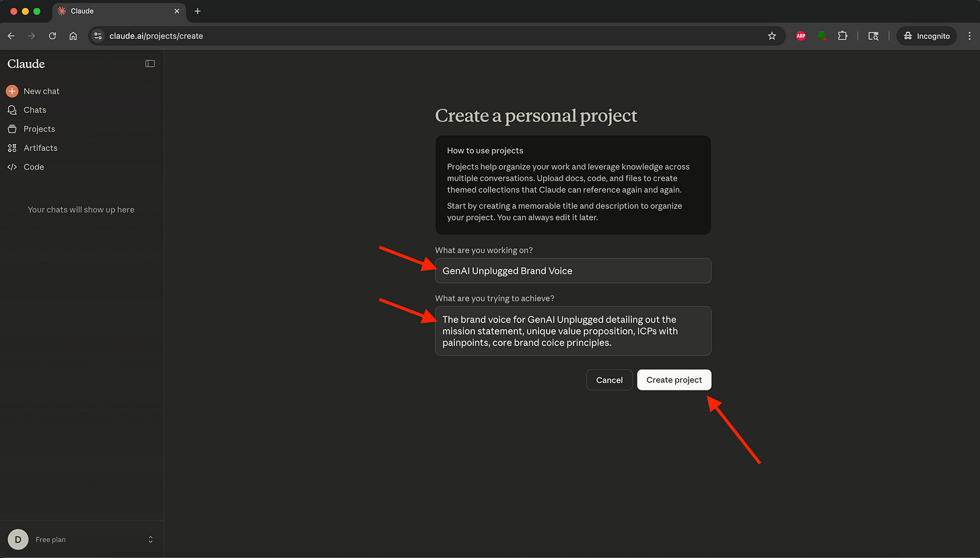This screenshot has height=558, width=980.
Task: Go back with browser back arrow
Action: [11, 36]
